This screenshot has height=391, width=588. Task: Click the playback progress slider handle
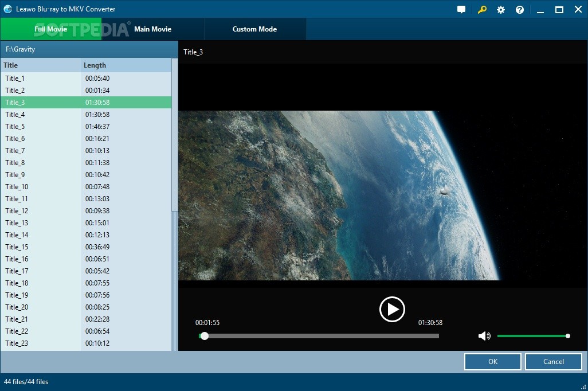tap(205, 336)
